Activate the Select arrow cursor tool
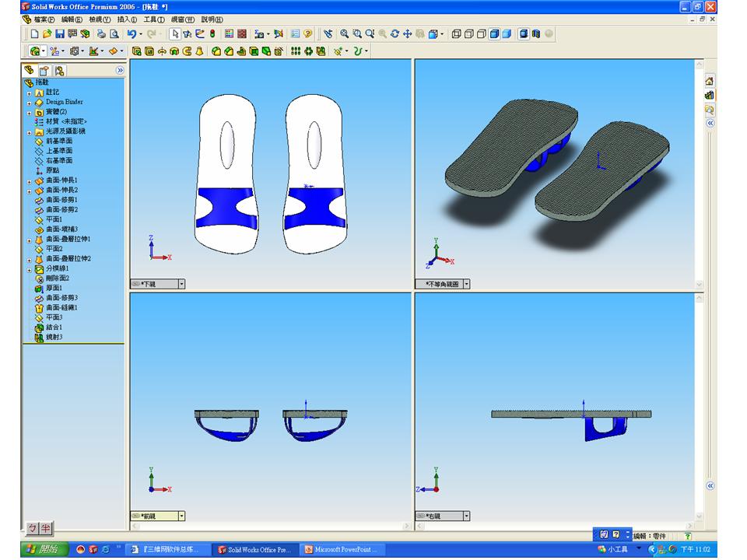 (175, 33)
